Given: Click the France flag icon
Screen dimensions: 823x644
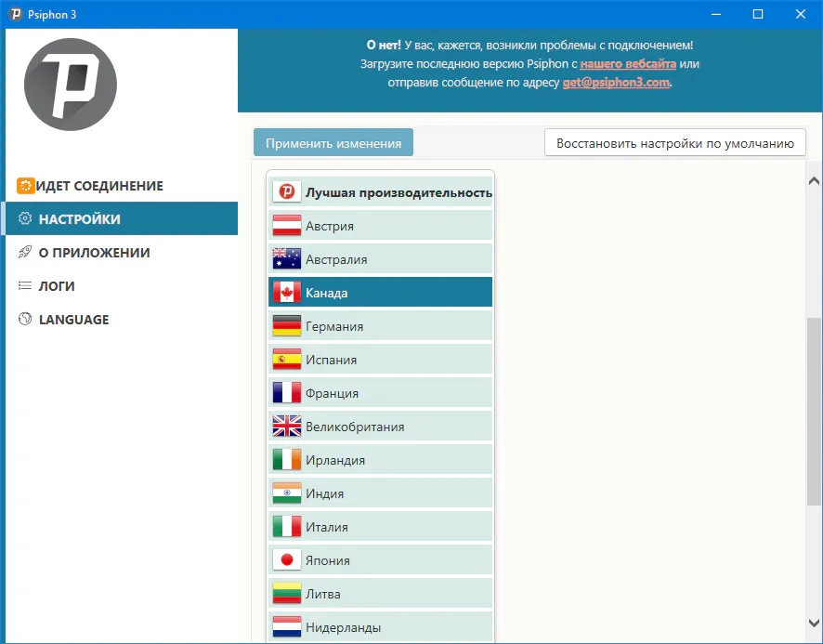Looking at the screenshot, I should [287, 393].
